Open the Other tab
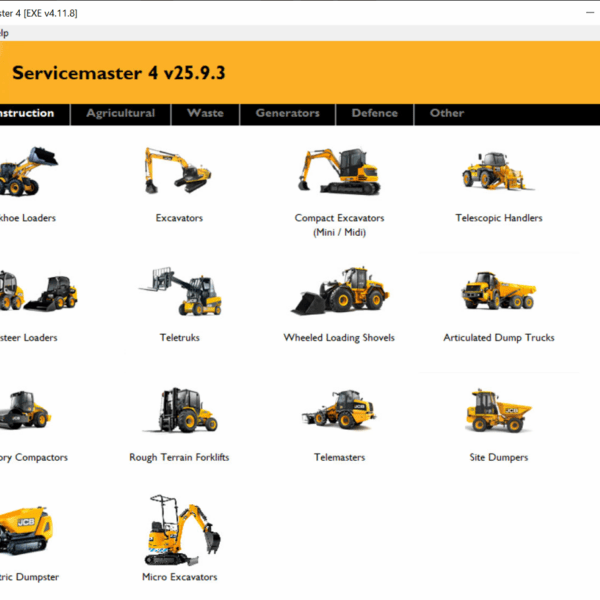 coord(447,114)
